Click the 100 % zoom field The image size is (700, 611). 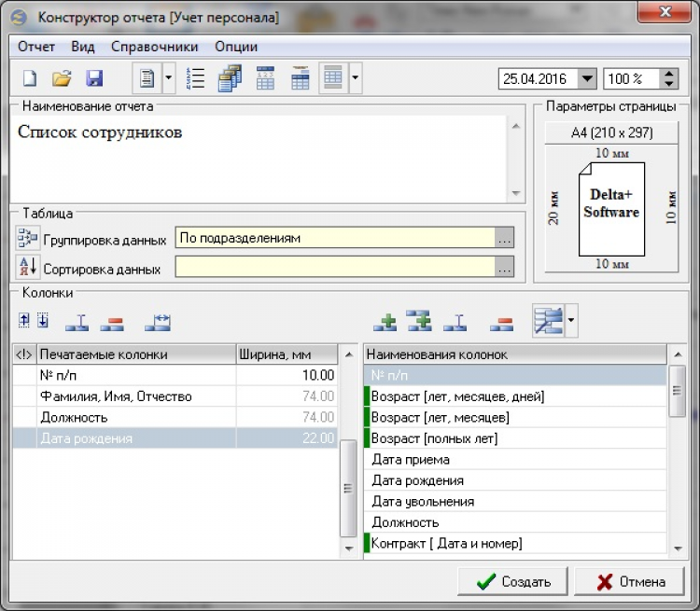pyautogui.click(x=631, y=79)
